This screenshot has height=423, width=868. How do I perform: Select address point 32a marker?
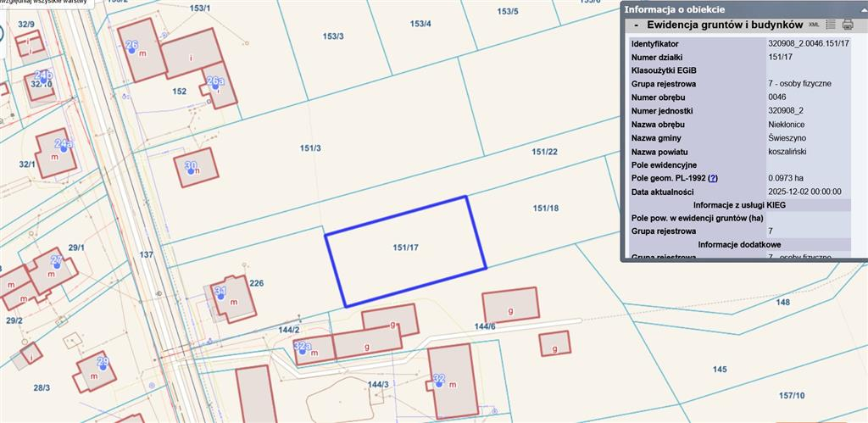coord(300,350)
